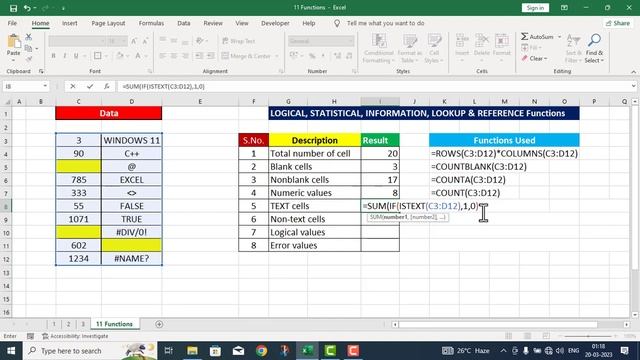The height and width of the screenshot is (360, 640).
Task: Switch to the Review tab
Action: pyautogui.click(x=213, y=23)
